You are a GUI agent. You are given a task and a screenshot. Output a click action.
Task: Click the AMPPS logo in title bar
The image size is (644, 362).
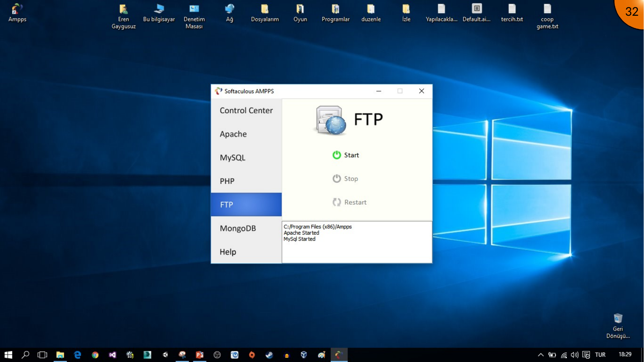coord(219,91)
